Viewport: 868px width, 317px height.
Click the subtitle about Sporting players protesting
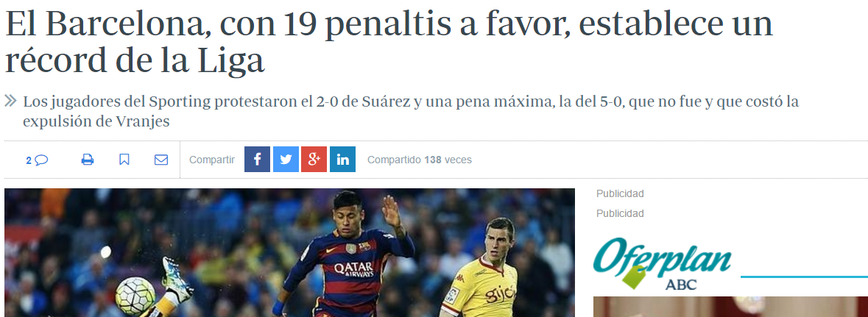pyautogui.click(x=411, y=111)
